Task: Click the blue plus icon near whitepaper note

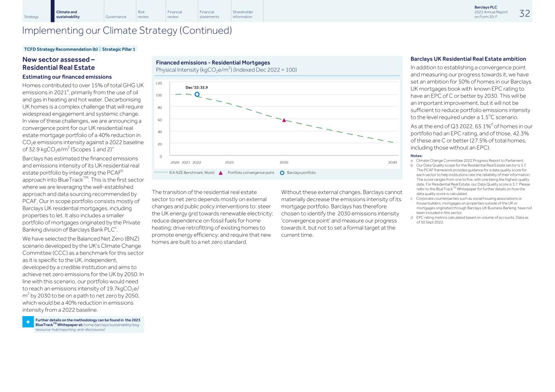Action: click(28, 322)
